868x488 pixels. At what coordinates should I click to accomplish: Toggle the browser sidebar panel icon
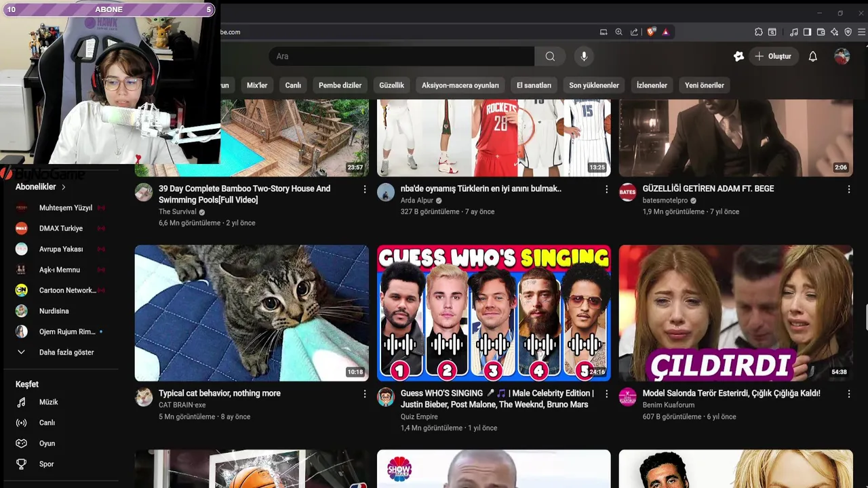(807, 32)
